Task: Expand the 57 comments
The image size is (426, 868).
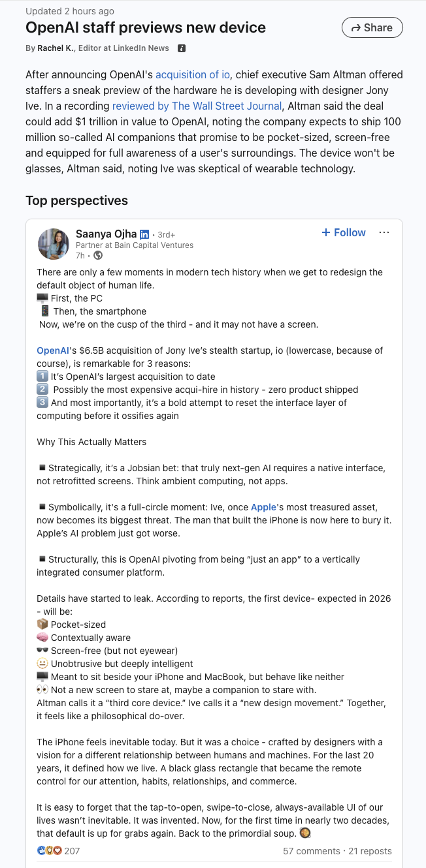Action: (x=311, y=850)
